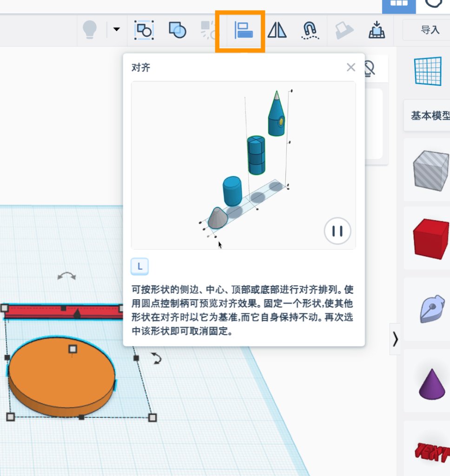Viewport: 450px width, 476px height.
Task: Pick the striped hole box shape
Action: point(430,171)
